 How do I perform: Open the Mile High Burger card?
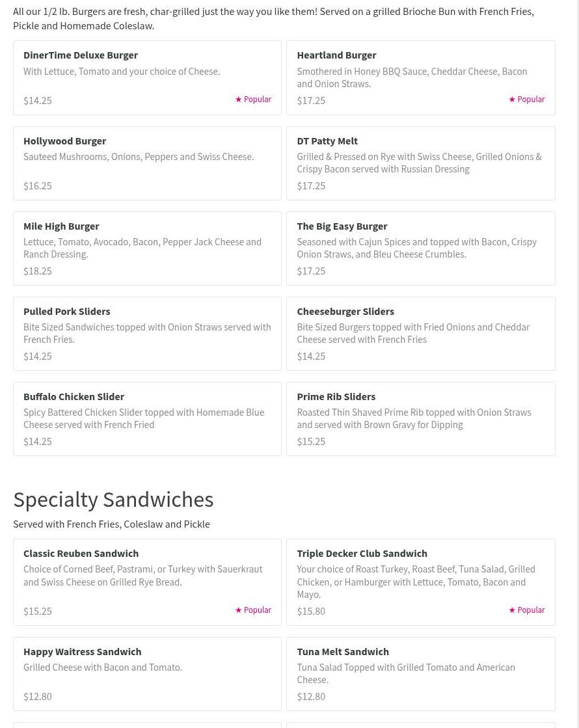pyautogui.click(x=147, y=249)
